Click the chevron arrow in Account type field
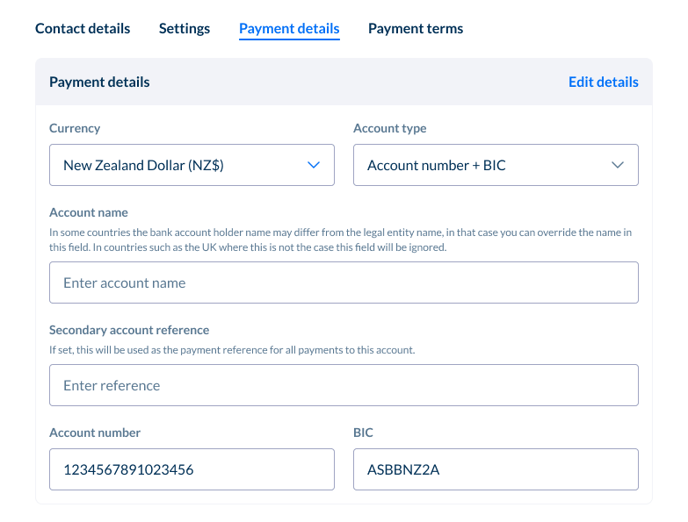 coord(618,165)
